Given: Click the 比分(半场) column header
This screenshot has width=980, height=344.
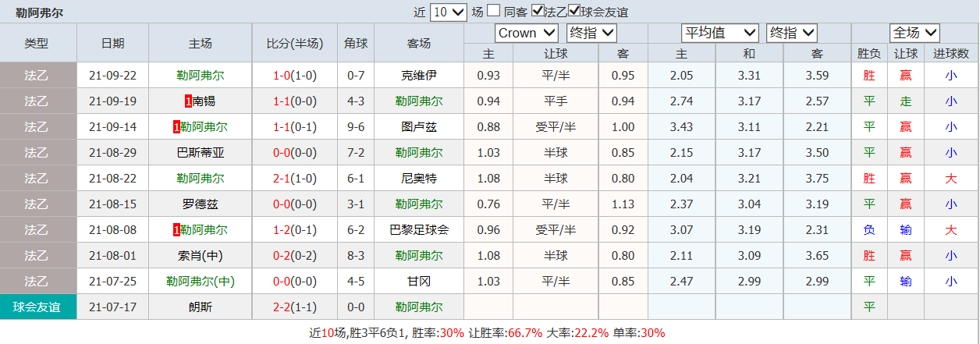Looking at the screenshot, I should coord(295,44).
